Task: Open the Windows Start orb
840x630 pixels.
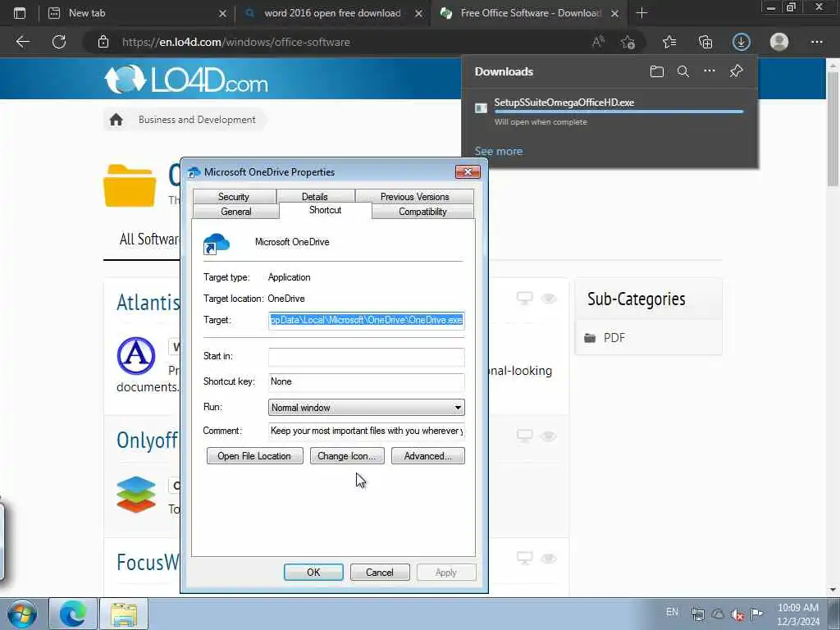Action: tap(22, 614)
